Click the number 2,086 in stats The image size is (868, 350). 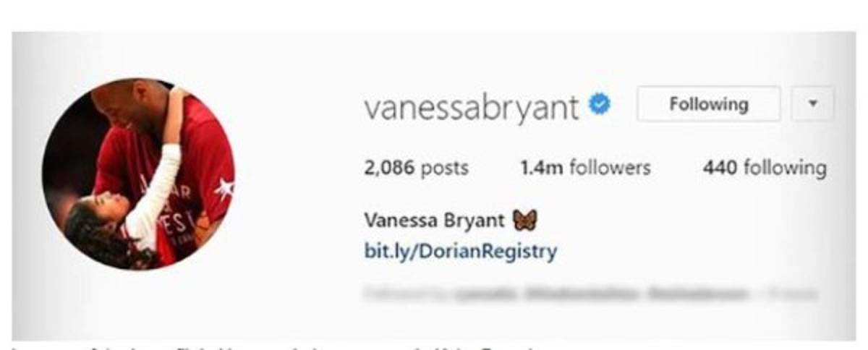[x=389, y=168]
